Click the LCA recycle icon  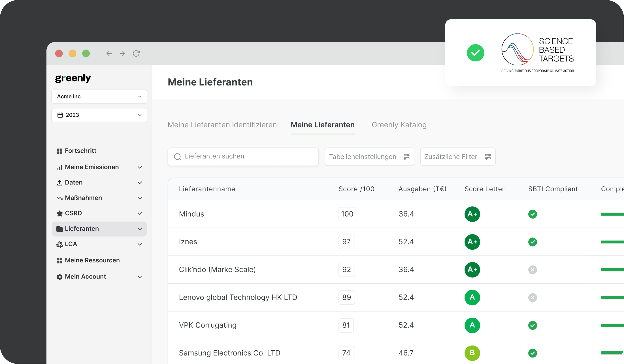pos(59,244)
